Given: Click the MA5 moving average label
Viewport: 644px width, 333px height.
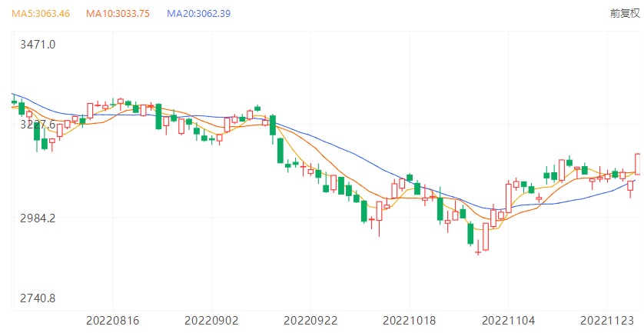Looking at the screenshot, I should (x=40, y=14).
